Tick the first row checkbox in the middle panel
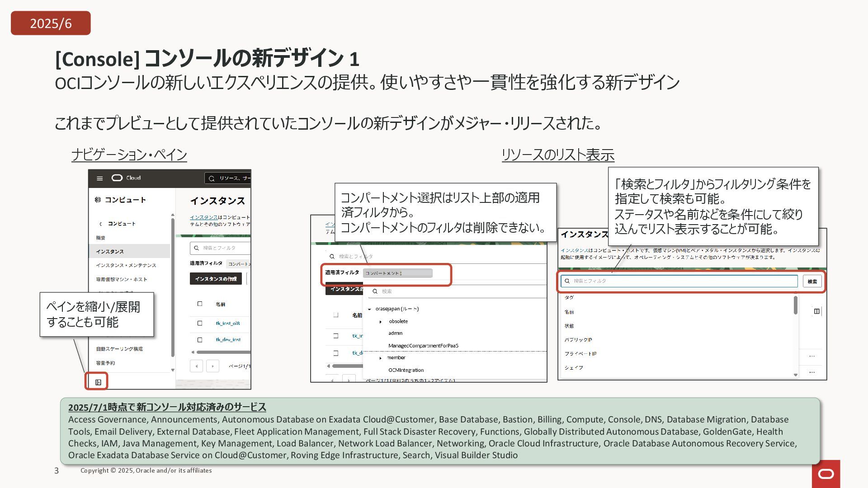 point(336,336)
